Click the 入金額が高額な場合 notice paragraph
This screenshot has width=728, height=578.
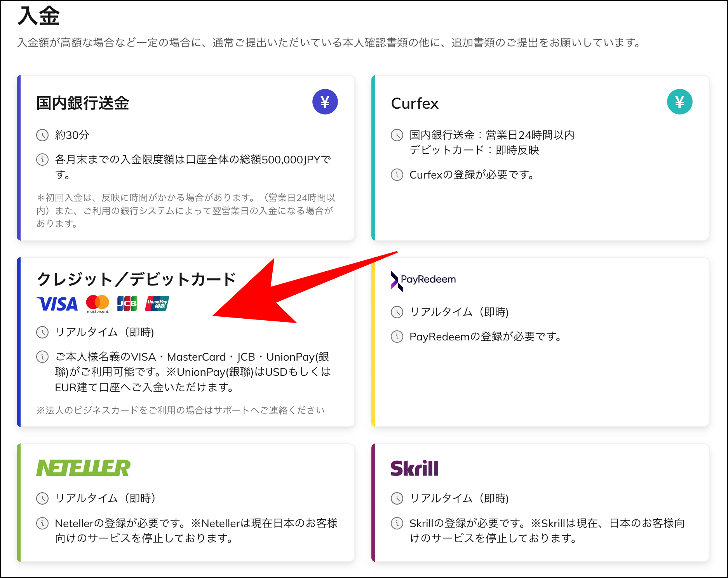[x=329, y=43]
